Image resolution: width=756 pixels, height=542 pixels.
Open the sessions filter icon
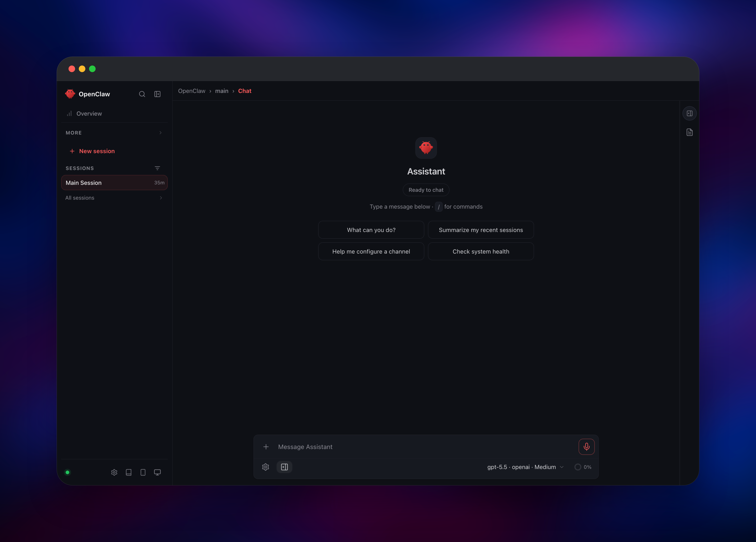[157, 168]
